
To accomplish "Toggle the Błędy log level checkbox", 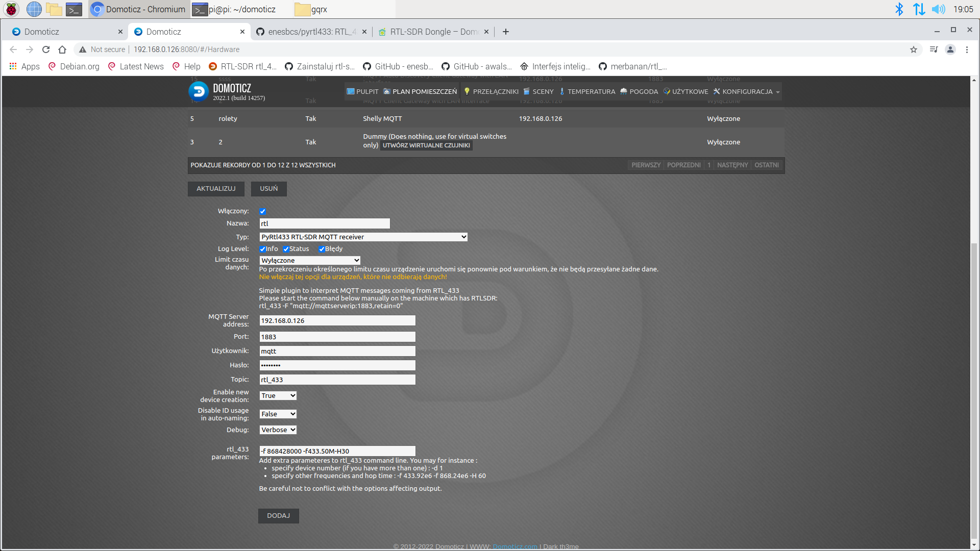I will pyautogui.click(x=322, y=249).
